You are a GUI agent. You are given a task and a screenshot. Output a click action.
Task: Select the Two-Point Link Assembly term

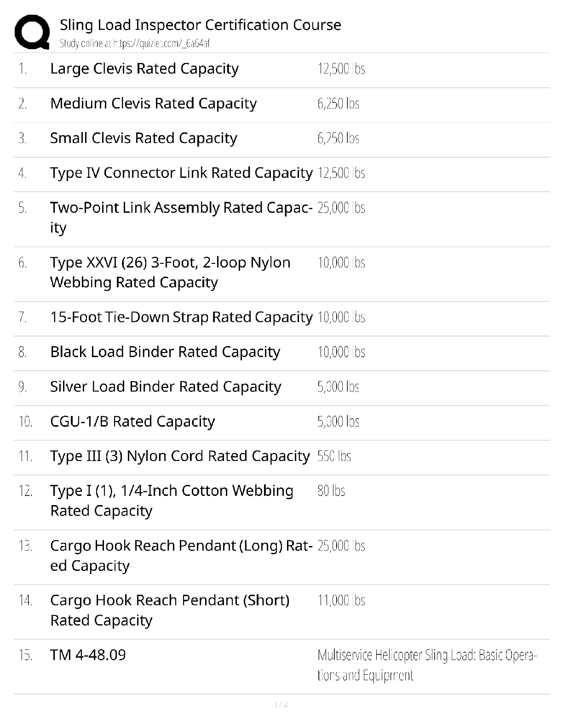181,217
